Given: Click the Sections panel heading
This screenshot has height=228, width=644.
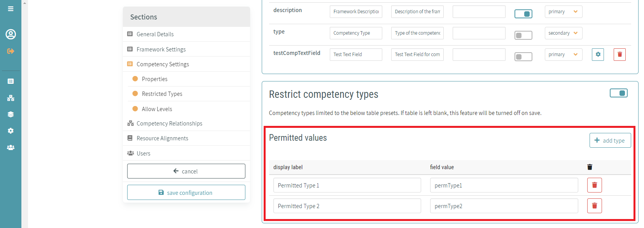Looking at the screenshot, I should [143, 17].
